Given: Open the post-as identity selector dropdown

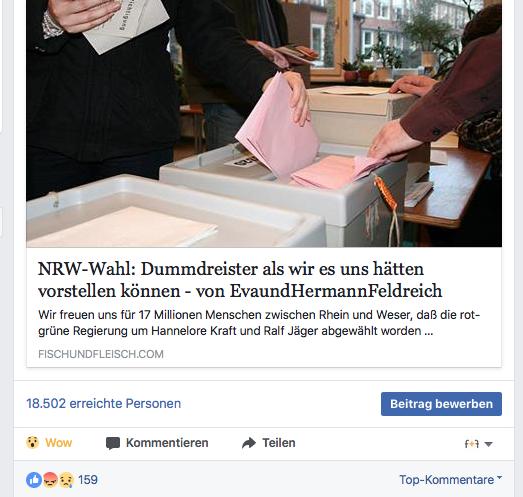Looking at the screenshot, I should (479, 444).
